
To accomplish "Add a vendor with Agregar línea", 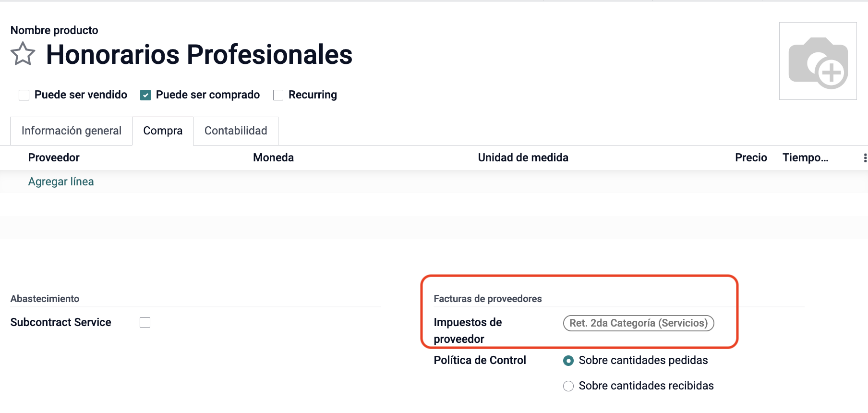I will pos(61,182).
